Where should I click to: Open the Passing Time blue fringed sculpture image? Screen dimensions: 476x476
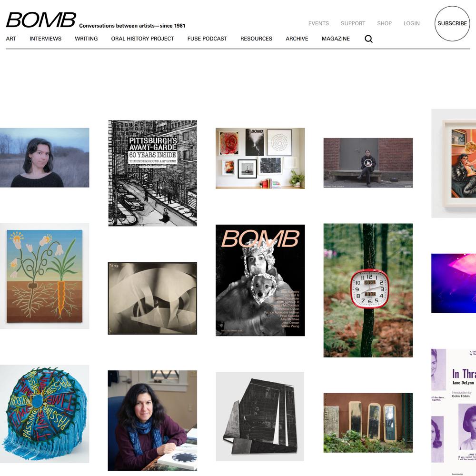tap(45, 414)
